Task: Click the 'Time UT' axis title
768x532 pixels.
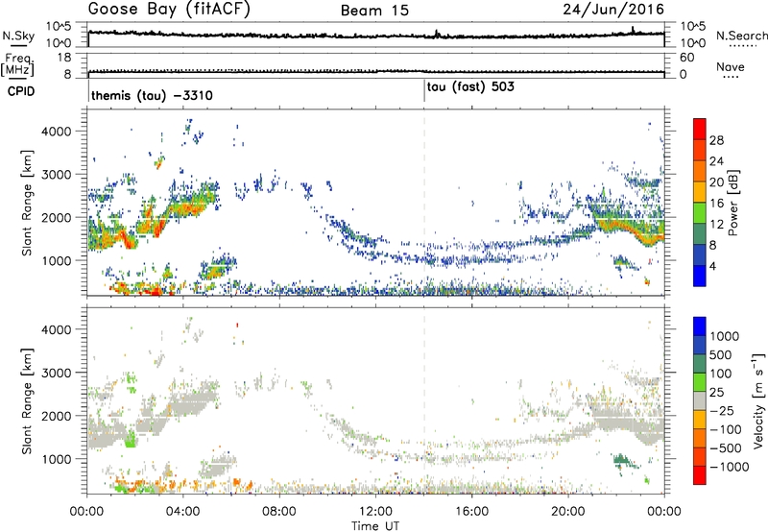Action: tap(375, 525)
